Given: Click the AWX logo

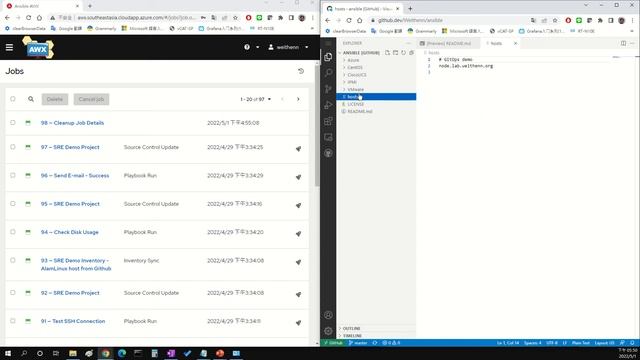Looking at the screenshot, I should click(x=38, y=48).
